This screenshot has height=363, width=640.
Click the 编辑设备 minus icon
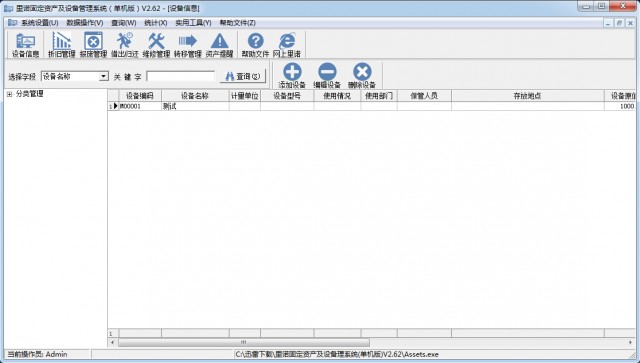click(x=327, y=76)
